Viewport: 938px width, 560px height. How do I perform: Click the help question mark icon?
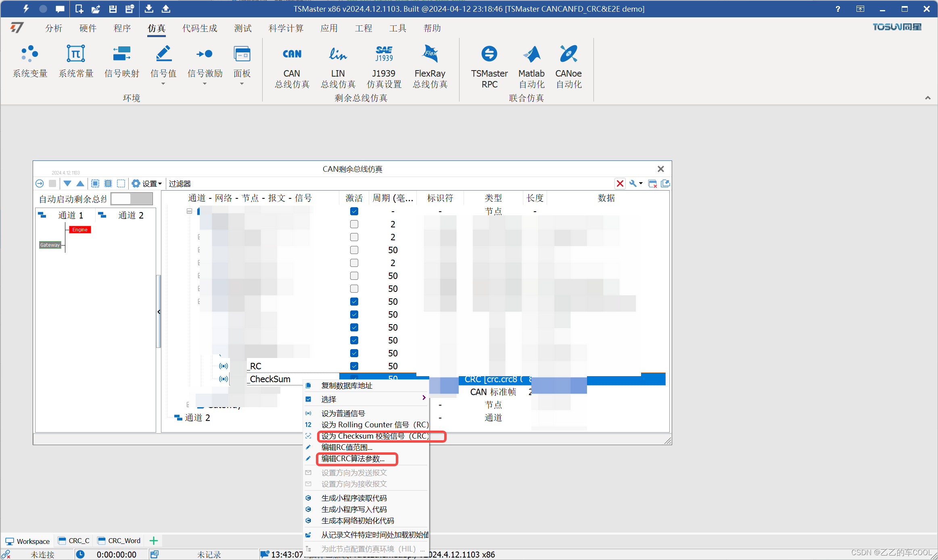click(x=838, y=9)
